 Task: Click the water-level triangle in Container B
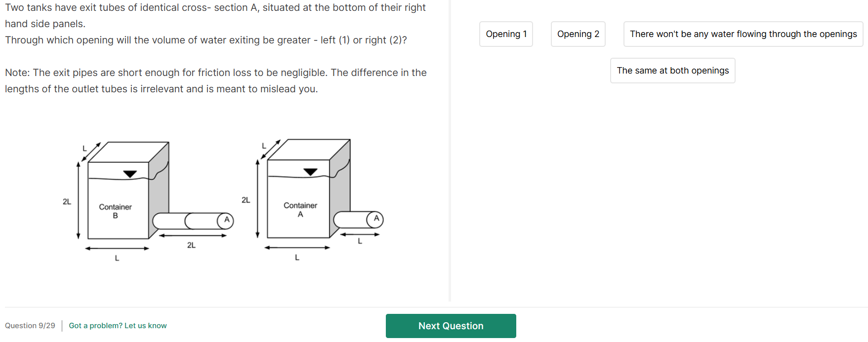(130, 174)
